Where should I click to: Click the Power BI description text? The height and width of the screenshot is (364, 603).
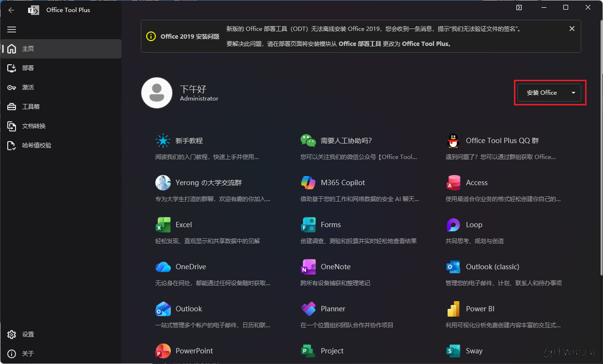click(x=503, y=325)
